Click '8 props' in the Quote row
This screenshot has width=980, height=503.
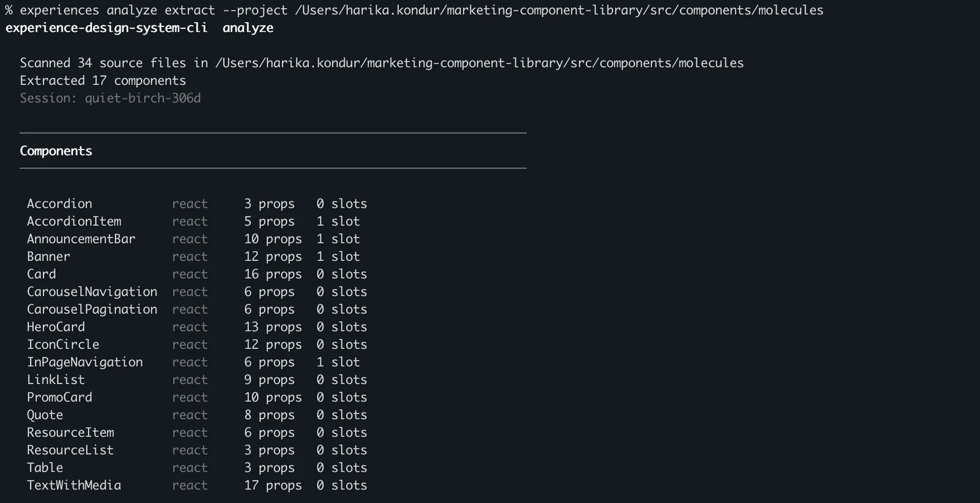269,415
